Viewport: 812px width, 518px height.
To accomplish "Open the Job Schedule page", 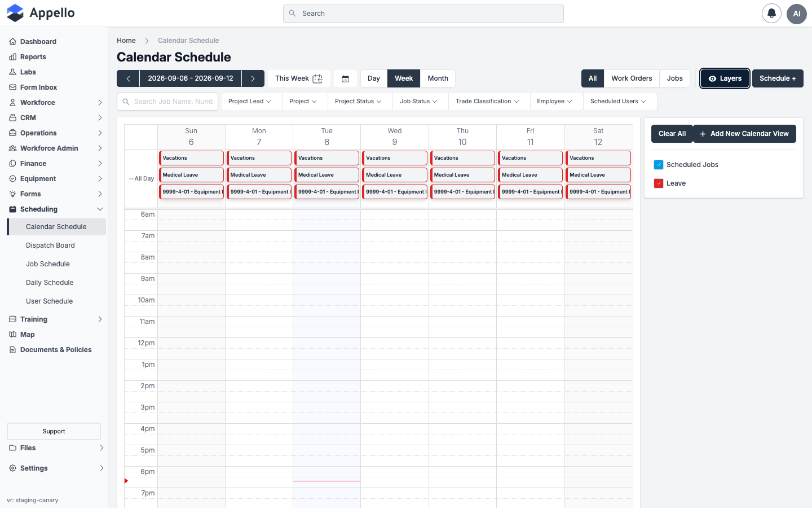I will [48, 264].
